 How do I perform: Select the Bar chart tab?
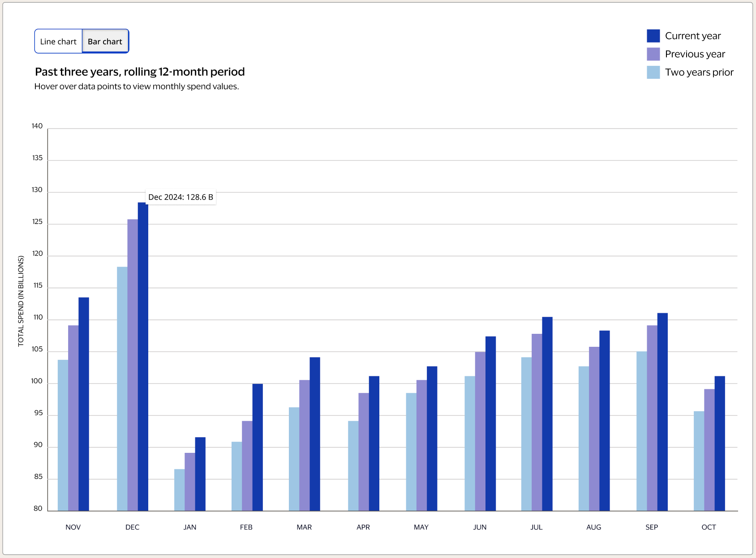coord(105,41)
